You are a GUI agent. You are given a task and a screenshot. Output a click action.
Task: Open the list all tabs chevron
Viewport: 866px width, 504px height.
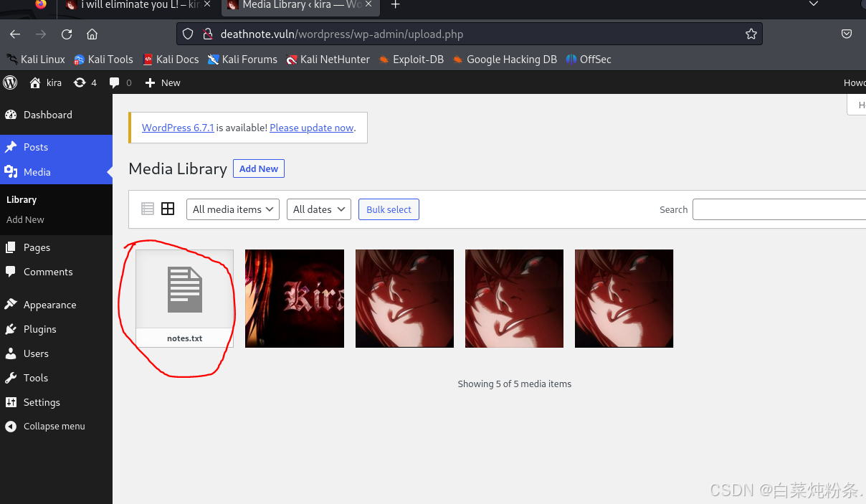click(x=813, y=4)
